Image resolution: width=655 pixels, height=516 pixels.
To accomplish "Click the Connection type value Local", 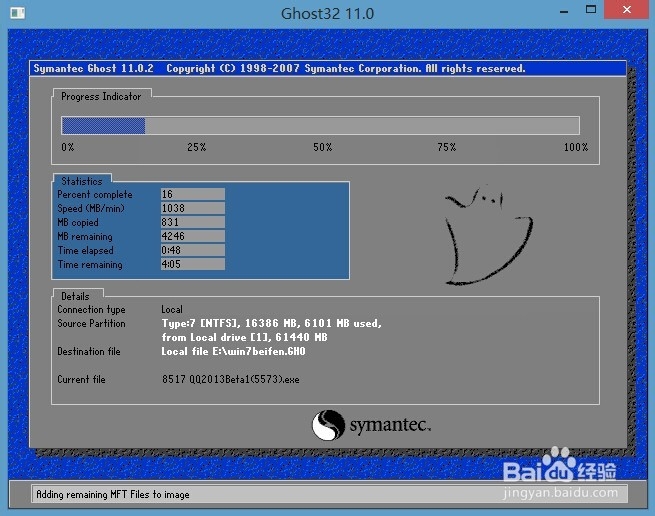I will pos(172,310).
